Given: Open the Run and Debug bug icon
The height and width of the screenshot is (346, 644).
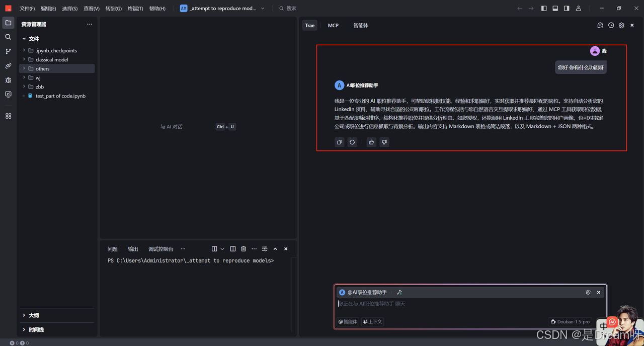Looking at the screenshot, I should coord(8,80).
